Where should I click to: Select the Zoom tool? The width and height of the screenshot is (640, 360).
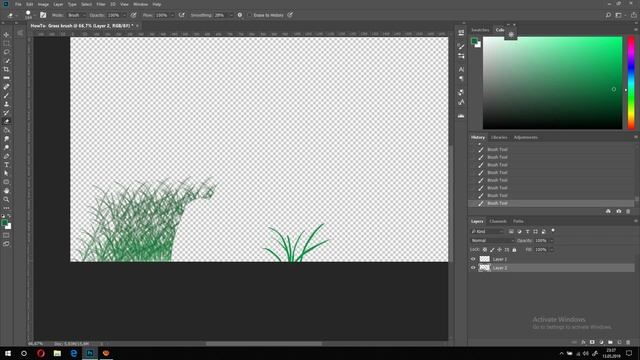click(7, 200)
